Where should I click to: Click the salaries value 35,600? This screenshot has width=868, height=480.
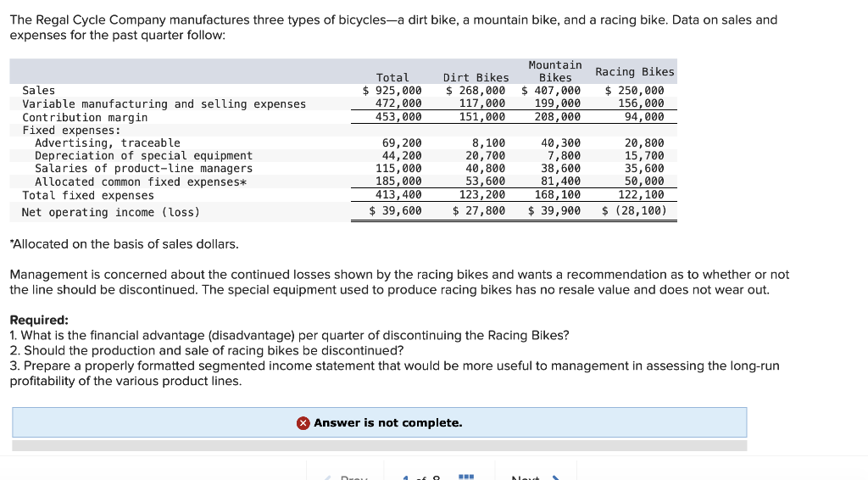(644, 168)
